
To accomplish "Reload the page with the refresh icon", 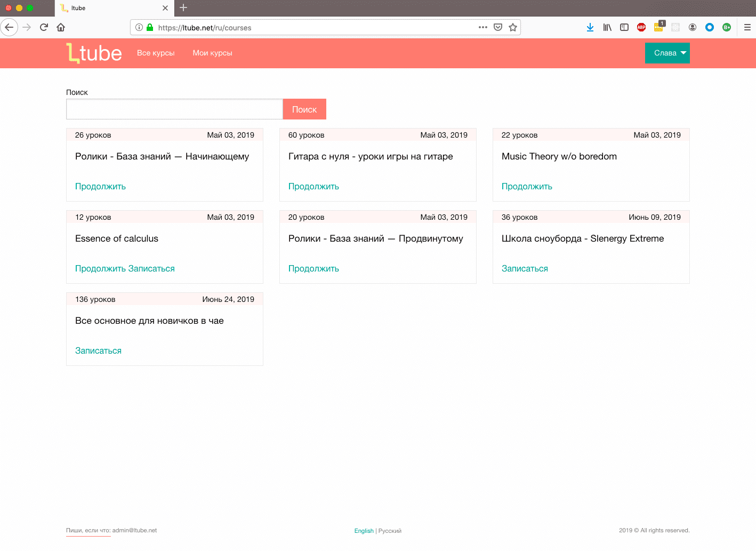I will (x=44, y=27).
